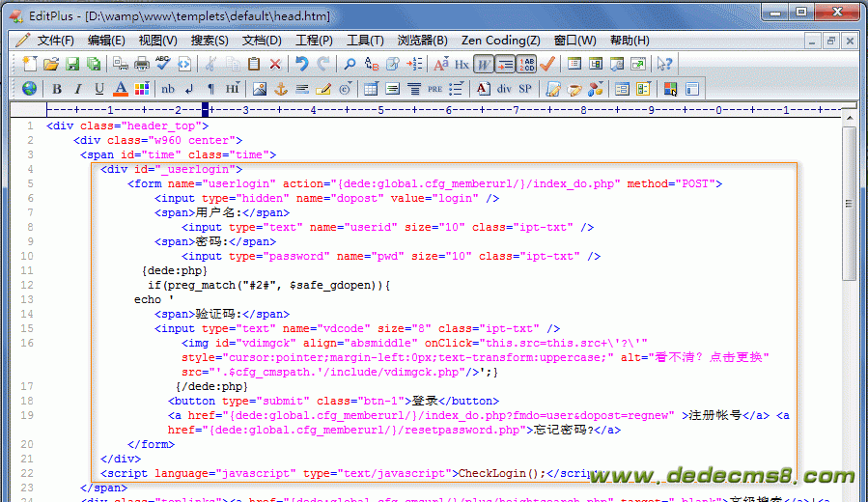Open the 视图(V) menu
Screen dimensions: 868x502
tap(157, 41)
